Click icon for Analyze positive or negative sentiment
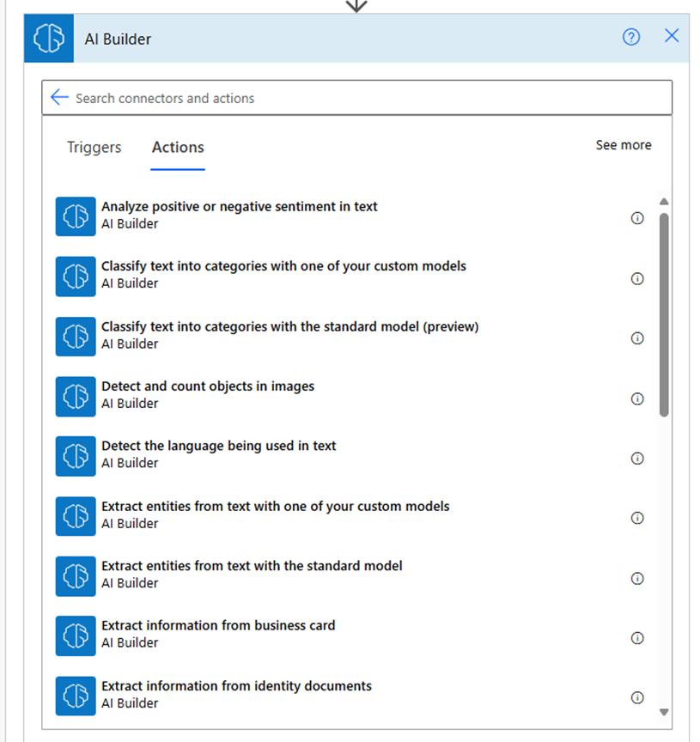Screen dimensions: 700x742 tap(76, 216)
